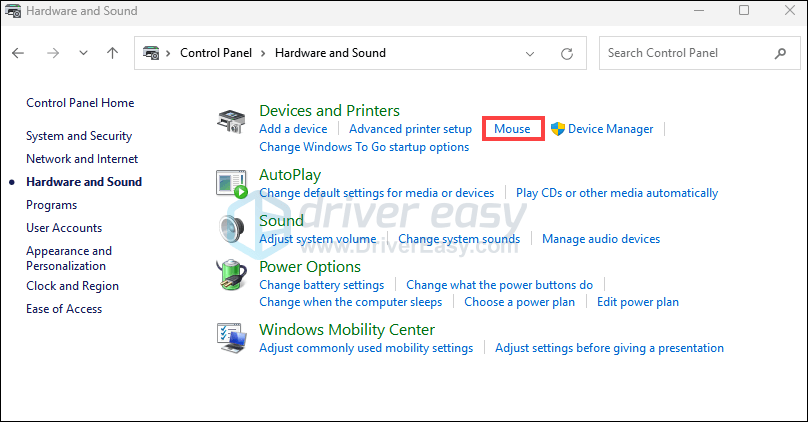Screen dimensions: 808x422
Task: Click Choose a power plan
Action: click(520, 302)
